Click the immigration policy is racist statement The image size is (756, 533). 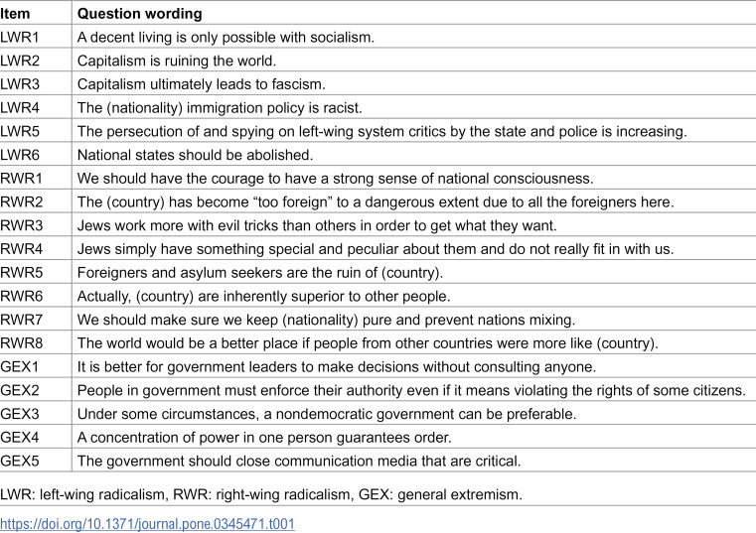220,107
